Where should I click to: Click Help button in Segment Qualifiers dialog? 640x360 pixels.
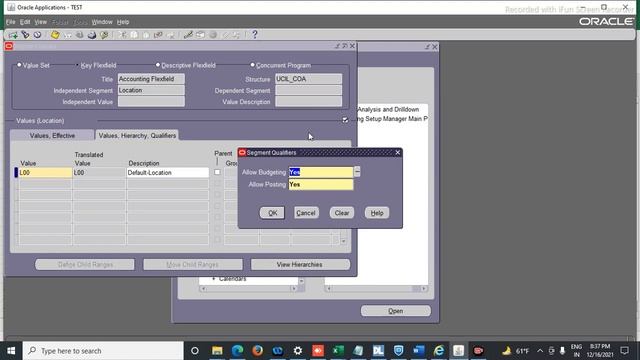pyautogui.click(x=377, y=213)
